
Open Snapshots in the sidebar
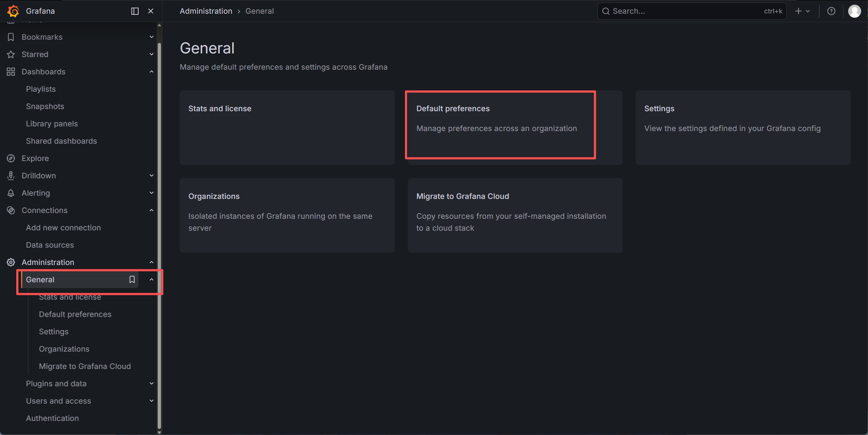(45, 106)
